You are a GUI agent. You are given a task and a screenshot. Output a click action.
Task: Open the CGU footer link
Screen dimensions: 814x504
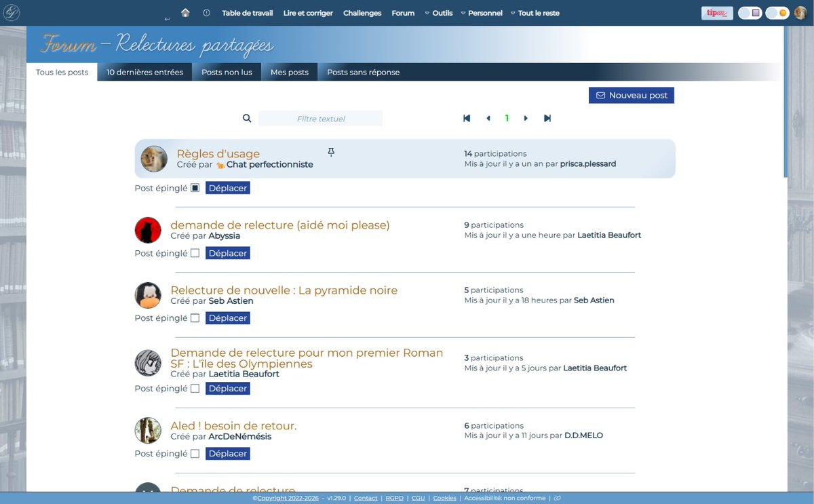(419, 498)
